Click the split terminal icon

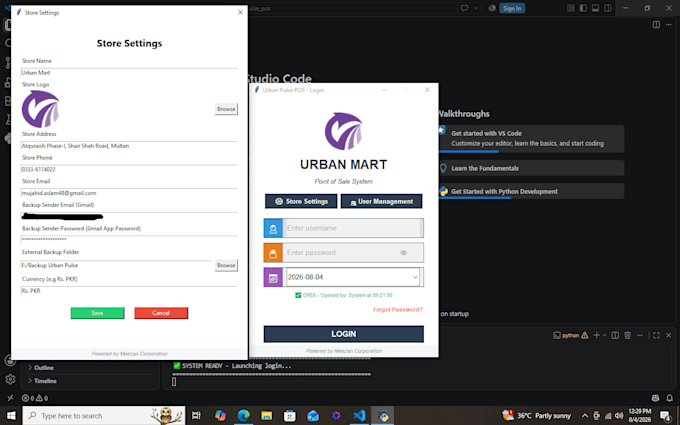pyautogui.click(x=615, y=335)
